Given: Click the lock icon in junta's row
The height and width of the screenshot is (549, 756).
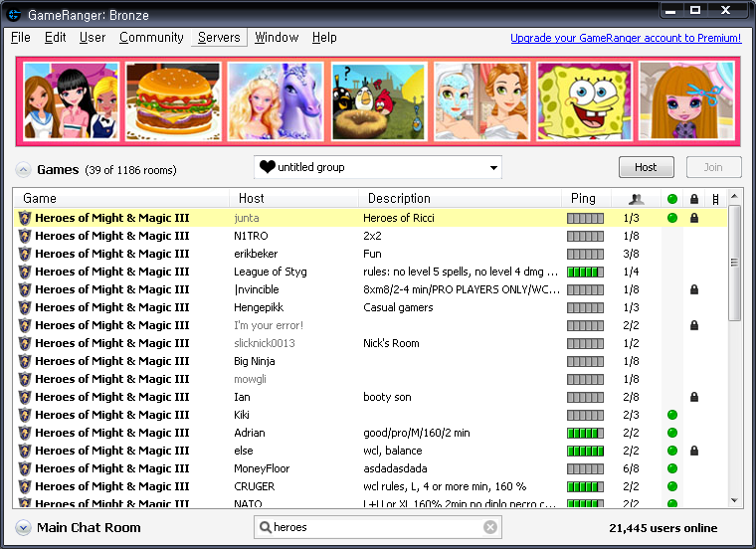Looking at the screenshot, I should pyautogui.click(x=694, y=218).
